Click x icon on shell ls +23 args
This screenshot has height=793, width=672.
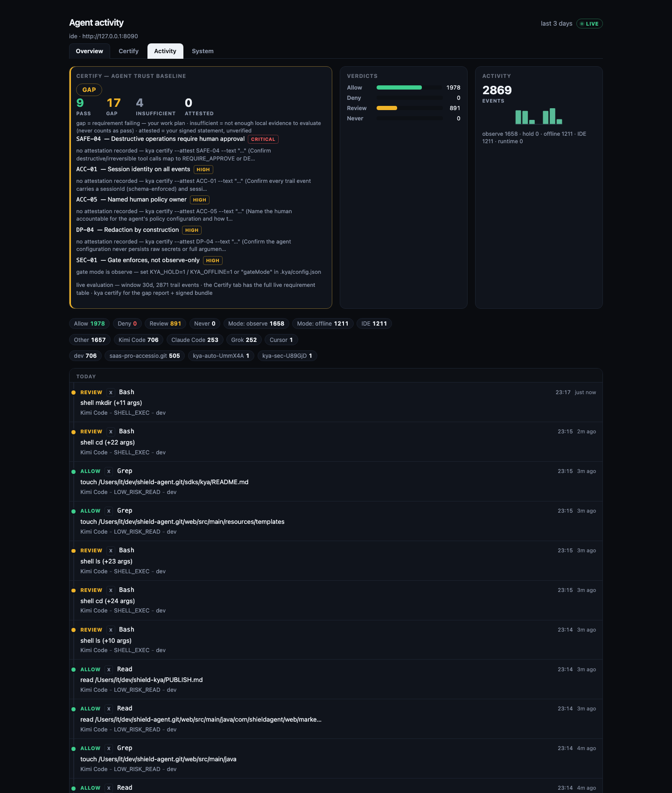(x=111, y=551)
